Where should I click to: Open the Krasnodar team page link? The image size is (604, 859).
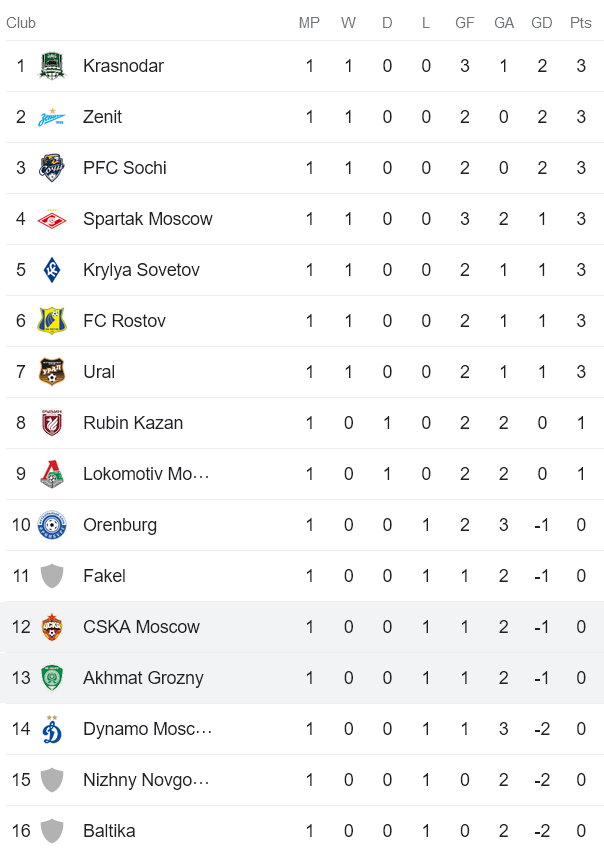[123, 65]
